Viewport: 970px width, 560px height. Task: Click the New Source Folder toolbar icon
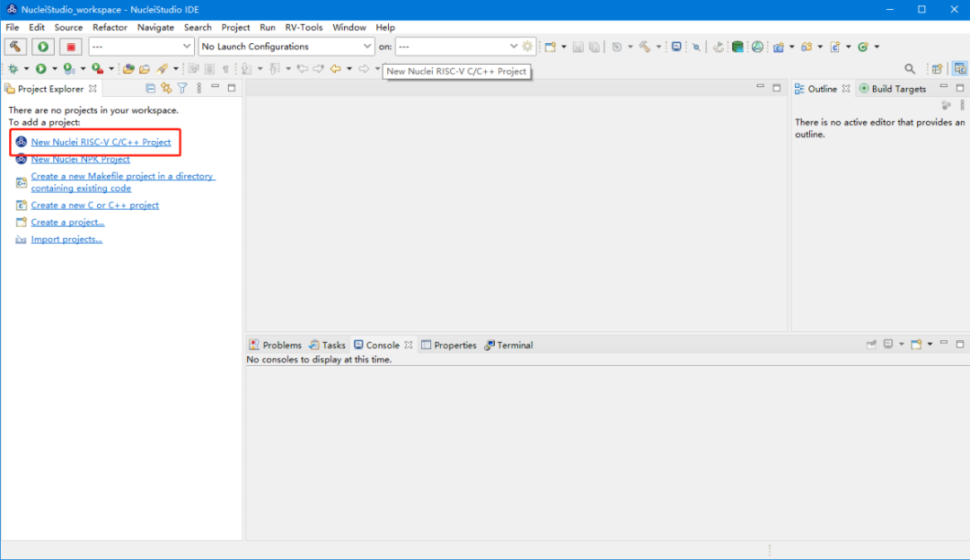point(807,47)
